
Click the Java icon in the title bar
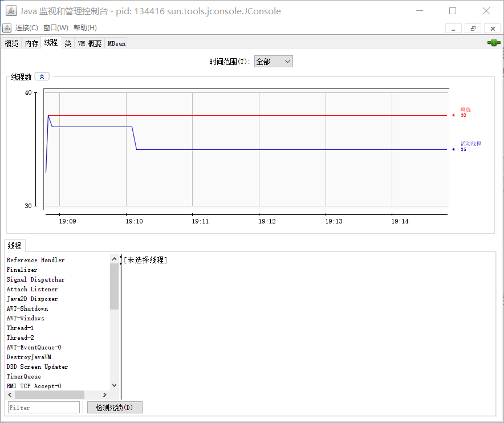click(11, 11)
